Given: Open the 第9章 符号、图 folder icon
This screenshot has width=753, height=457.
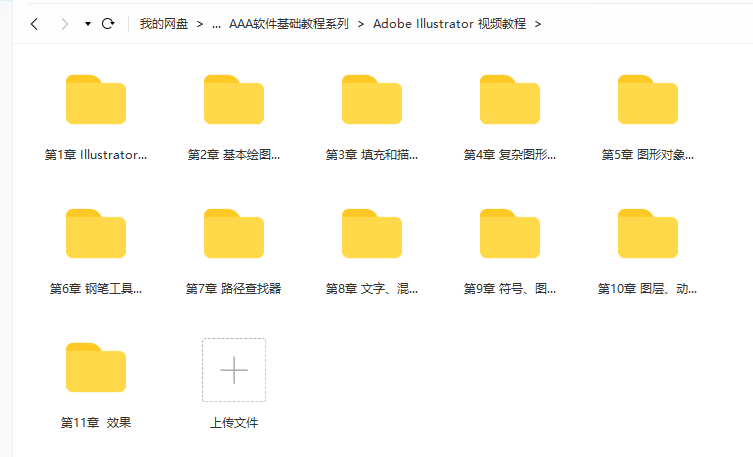Looking at the screenshot, I should pos(510,233).
